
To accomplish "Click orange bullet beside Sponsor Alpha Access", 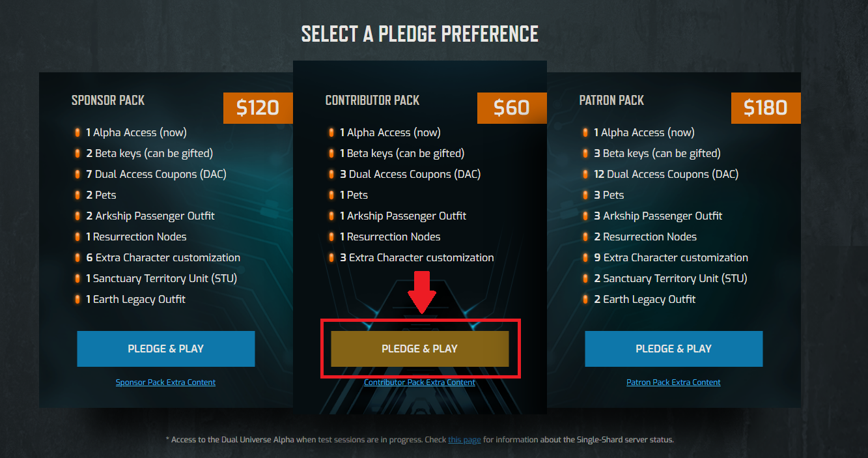I will (77, 133).
